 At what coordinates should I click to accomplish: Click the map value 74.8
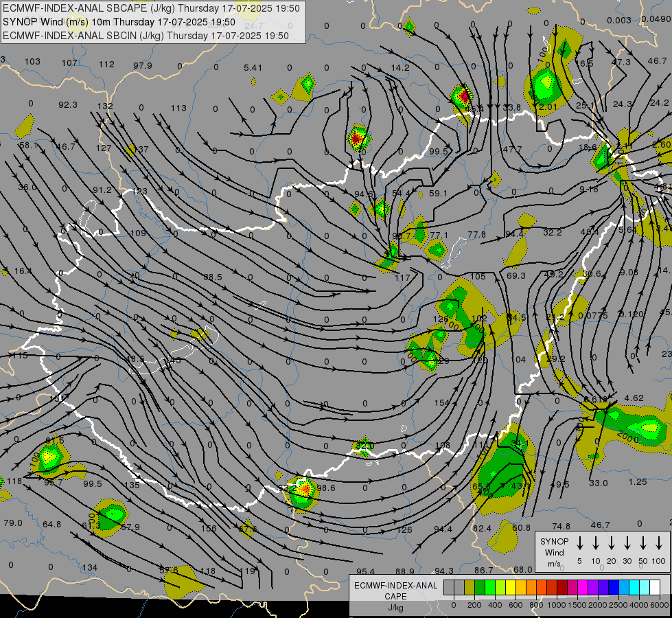click(561, 526)
